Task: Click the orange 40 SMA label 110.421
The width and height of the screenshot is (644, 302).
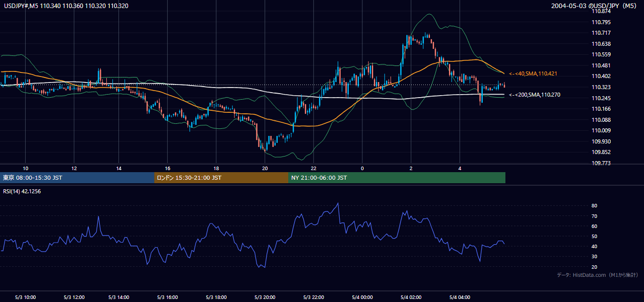Action: click(x=534, y=73)
